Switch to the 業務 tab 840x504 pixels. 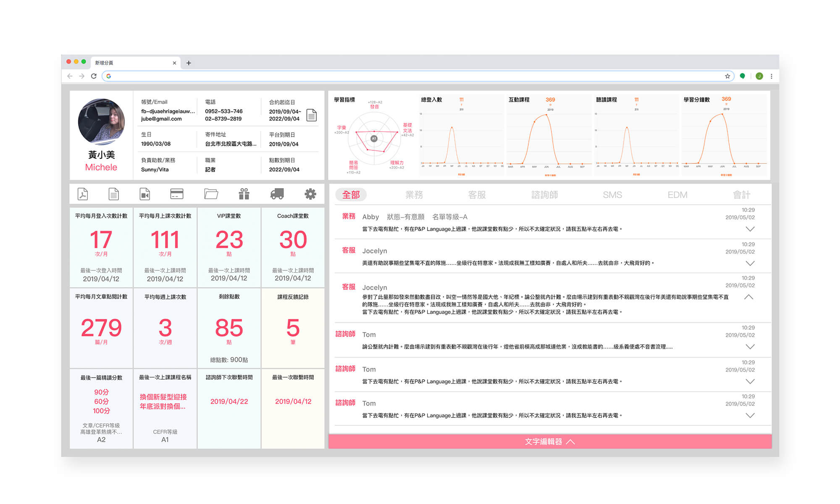click(x=414, y=195)
